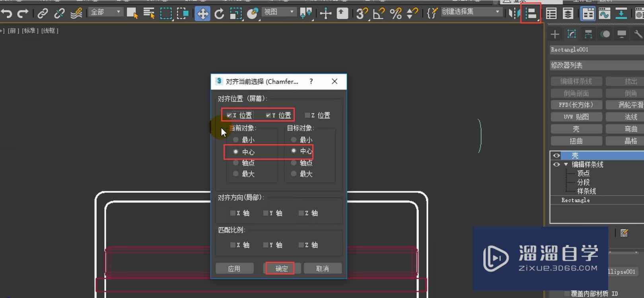Image resolution: width=644 pixels, height=298 pixels.
Task: Select 顶点 sub-object in modifier stack
Action: pyautogui.click(x=584, y=173)
